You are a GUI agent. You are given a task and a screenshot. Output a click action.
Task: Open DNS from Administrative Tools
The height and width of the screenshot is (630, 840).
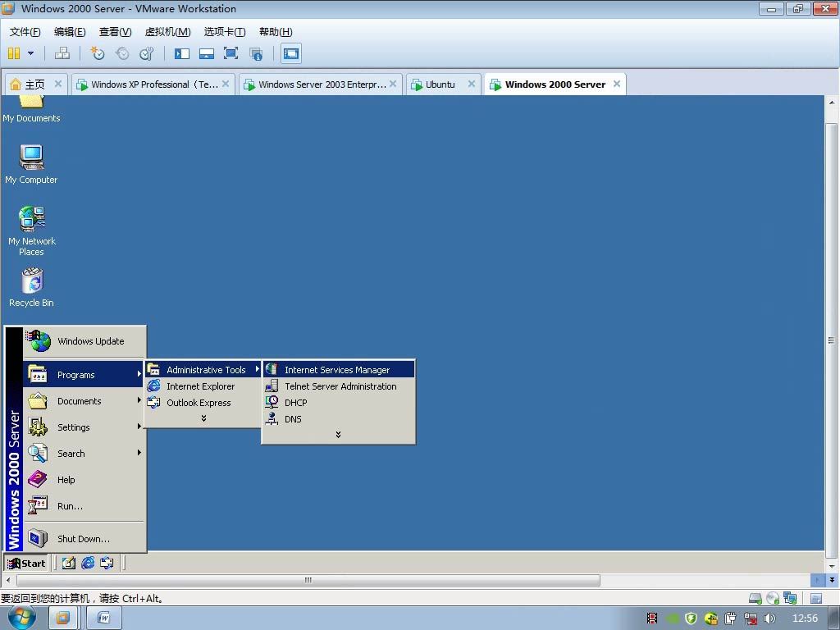coord(339,419)
